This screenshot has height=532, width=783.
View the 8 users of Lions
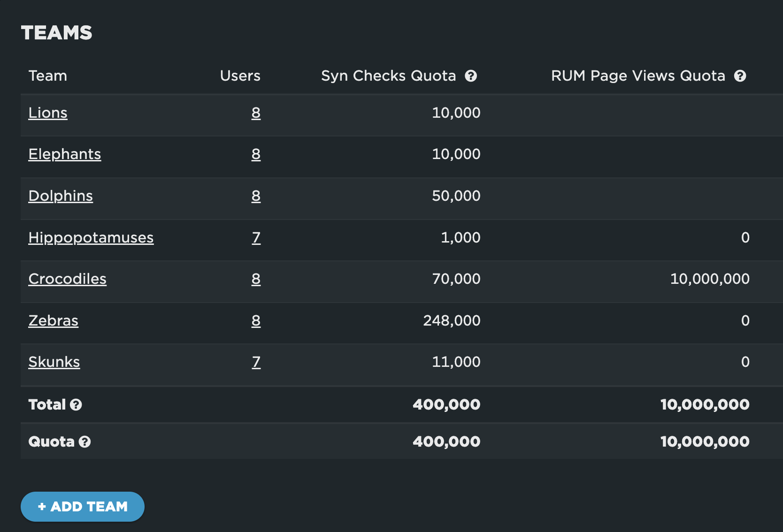click(256, 113)
